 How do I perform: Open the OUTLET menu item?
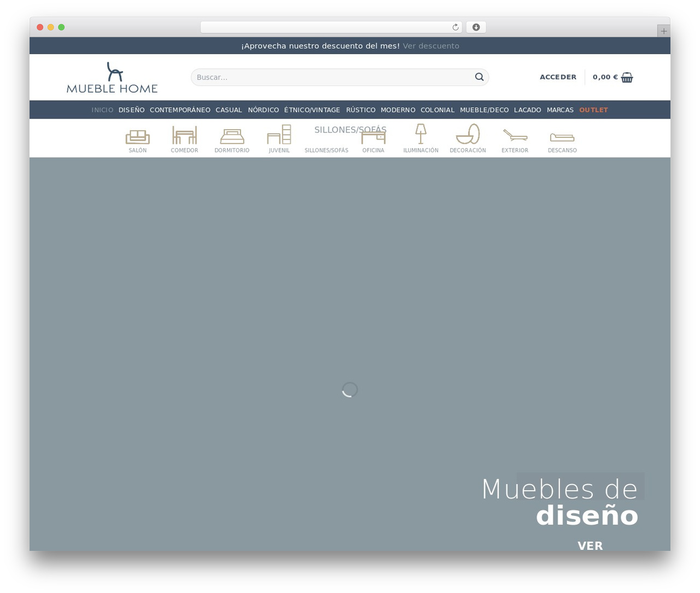pyautogui.click(x=593, y=110)
